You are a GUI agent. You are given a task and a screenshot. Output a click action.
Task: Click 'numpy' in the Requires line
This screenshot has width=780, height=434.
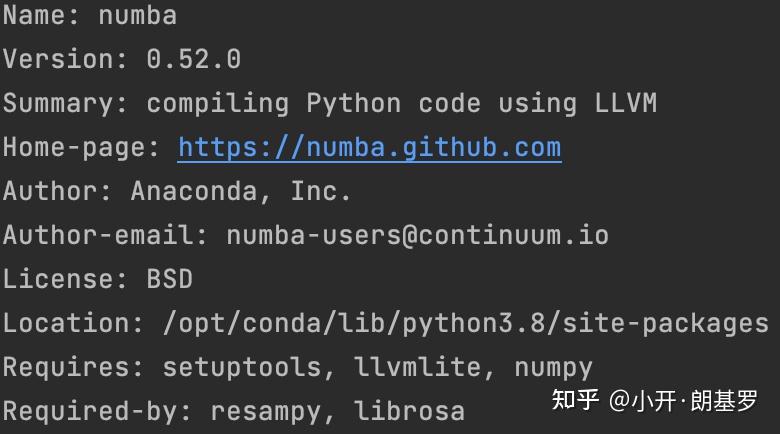(x=553, y=368)
